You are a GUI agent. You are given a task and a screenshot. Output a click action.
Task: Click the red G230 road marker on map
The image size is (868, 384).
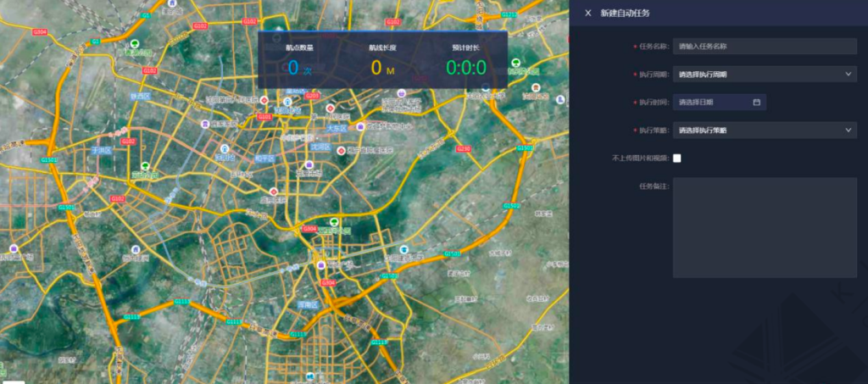(x=463, y=148)
